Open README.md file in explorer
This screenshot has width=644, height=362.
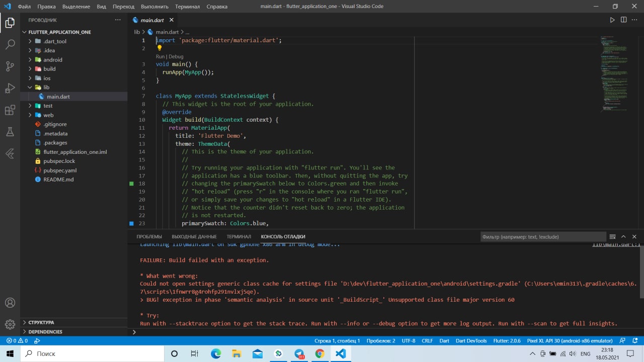tap(58, 179)
